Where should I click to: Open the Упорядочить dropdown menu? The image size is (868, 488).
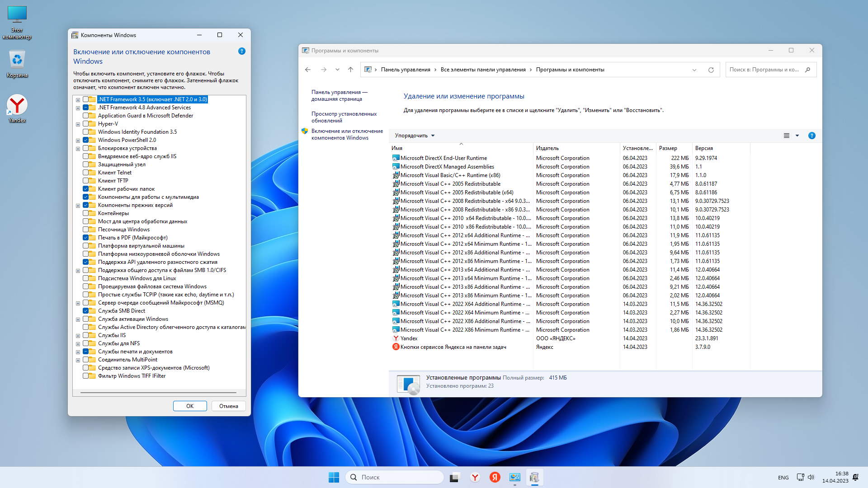coord(414,136)
